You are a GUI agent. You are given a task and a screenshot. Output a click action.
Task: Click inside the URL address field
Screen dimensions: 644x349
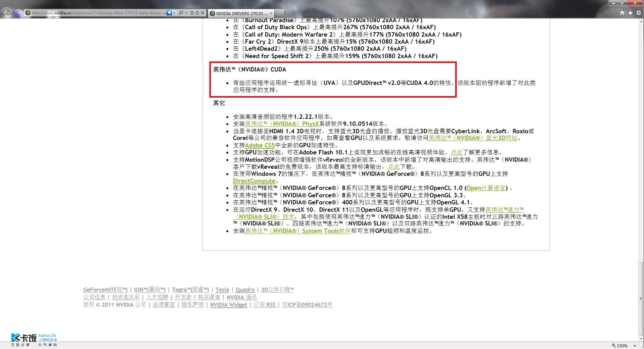coord(99,13)
